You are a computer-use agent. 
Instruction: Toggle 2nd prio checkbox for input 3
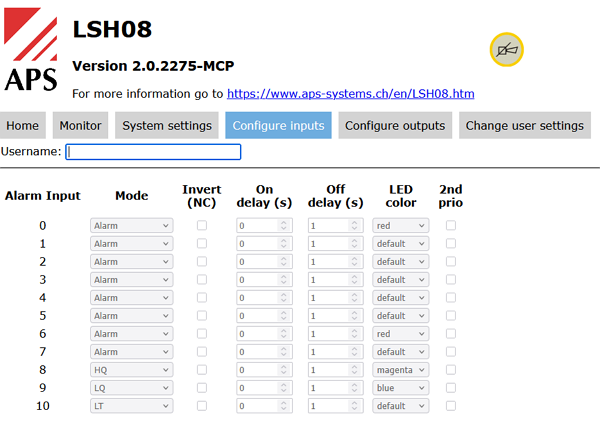[451, 280]
